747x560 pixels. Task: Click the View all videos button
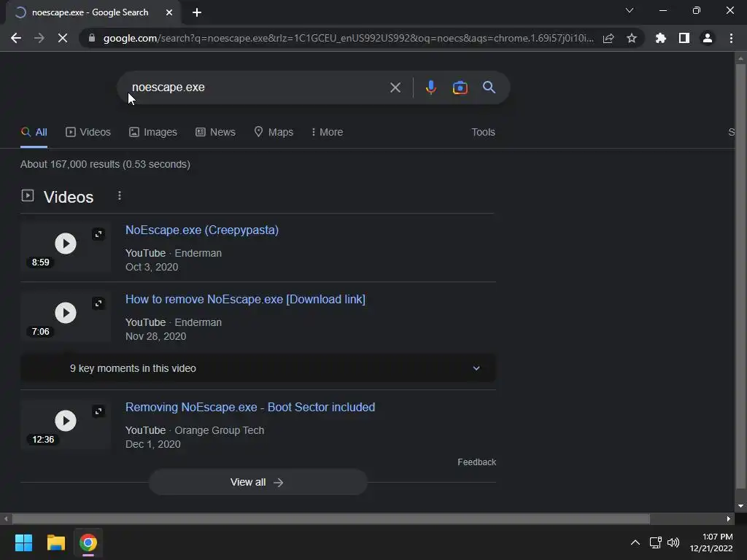(258, 482)
